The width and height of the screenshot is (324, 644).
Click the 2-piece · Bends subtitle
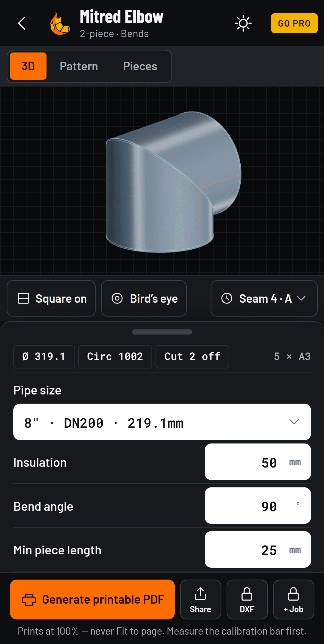[x=114, y=34]
